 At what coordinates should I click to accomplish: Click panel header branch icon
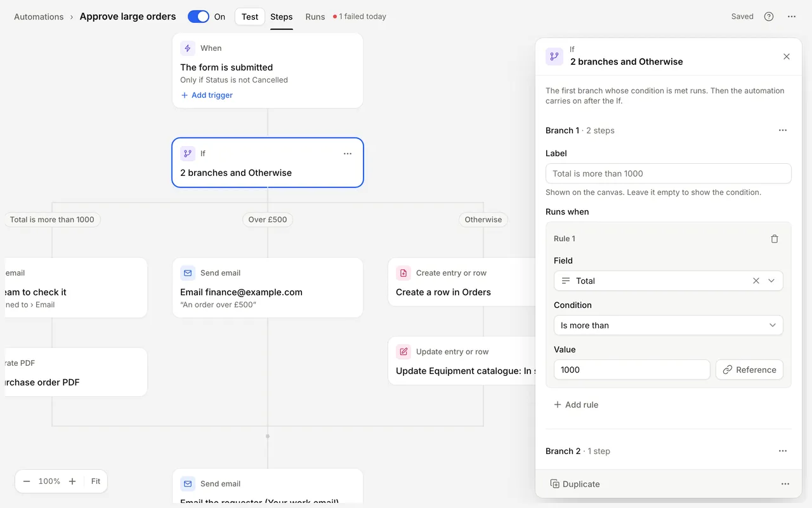pos(554,57)
